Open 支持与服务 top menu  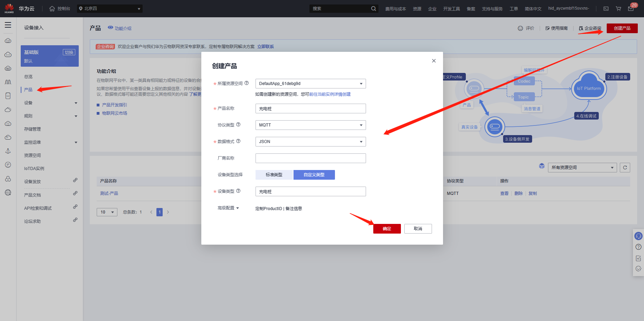point(492,9)
